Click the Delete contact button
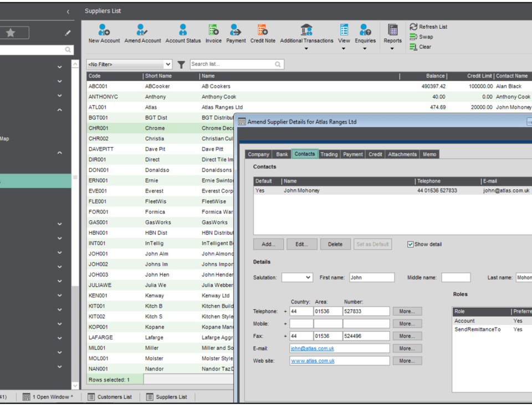 pyautogui.click(x=335, y=245)
